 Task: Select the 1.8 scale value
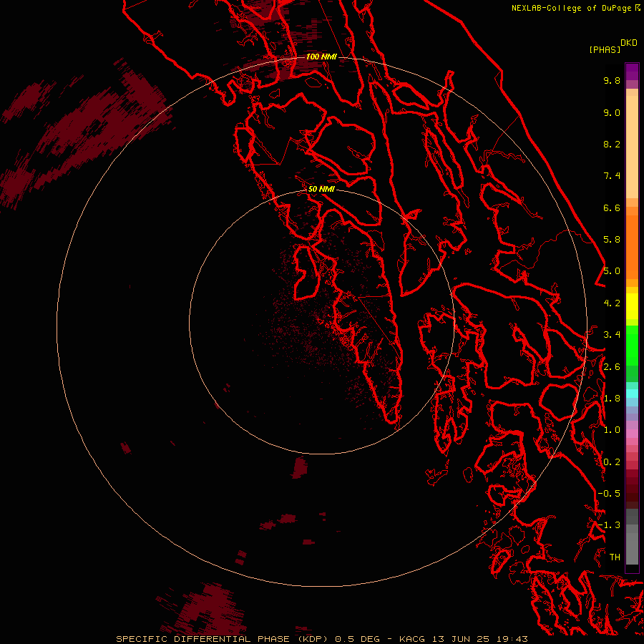coord(612,399)
